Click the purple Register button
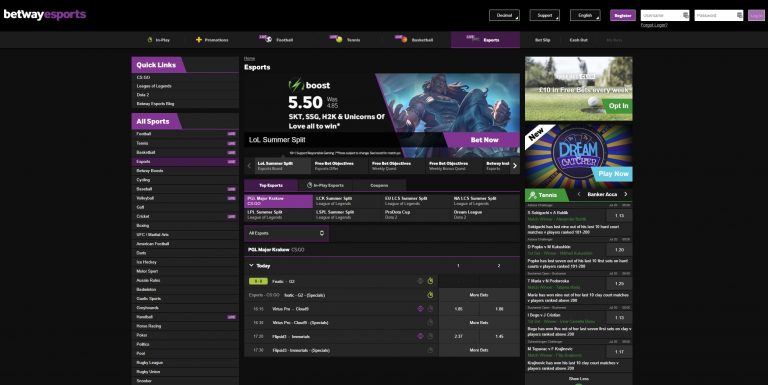Image resolution: width=768 pixels, height=385 pixels. click(x=623, y=15)
